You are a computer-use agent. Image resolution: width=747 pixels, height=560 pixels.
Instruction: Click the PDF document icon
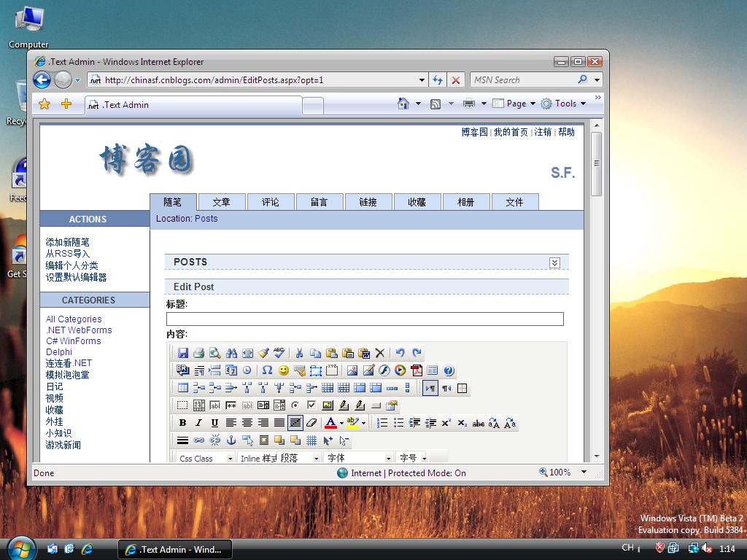pos(417,370)
